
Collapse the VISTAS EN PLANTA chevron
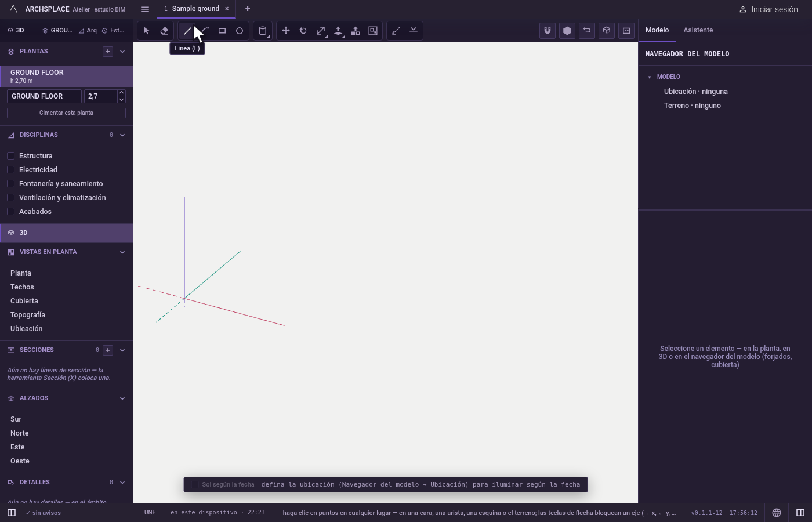pos(122,252)
